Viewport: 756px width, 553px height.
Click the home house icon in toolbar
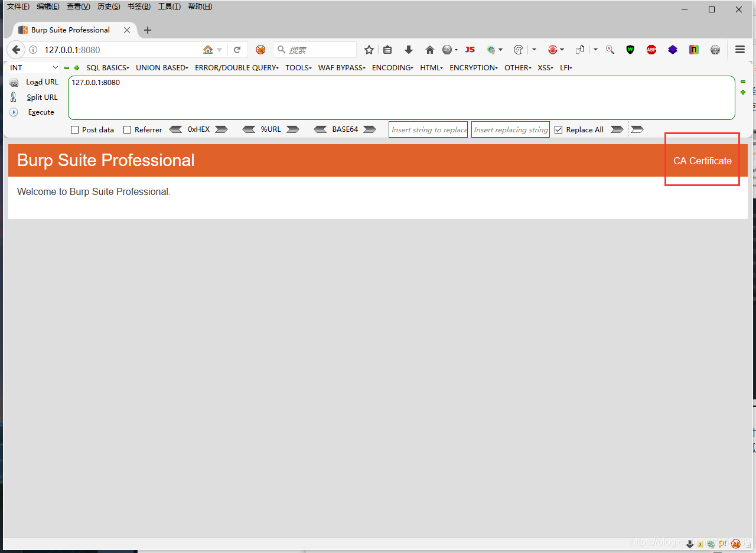pos(430,50)
